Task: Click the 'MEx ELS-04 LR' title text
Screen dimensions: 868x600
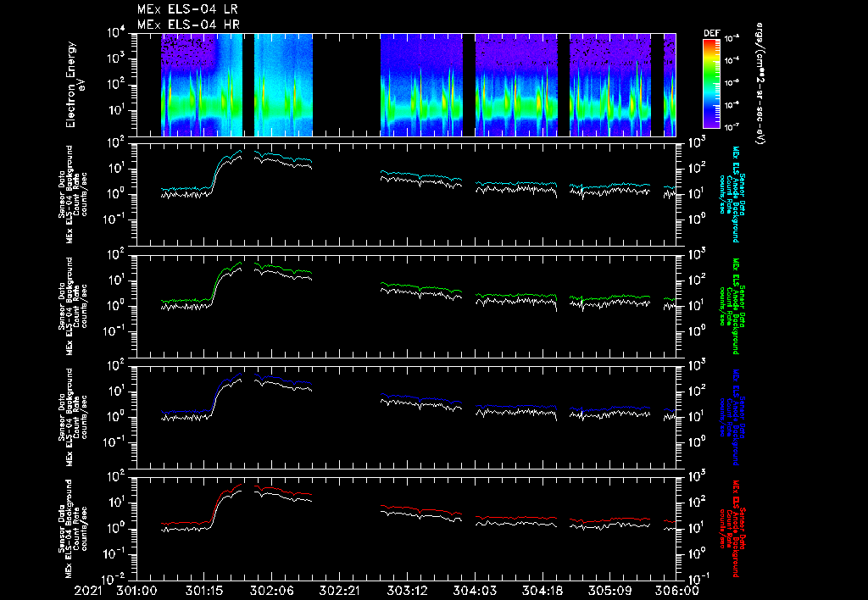Action: (x=187, y=9)
